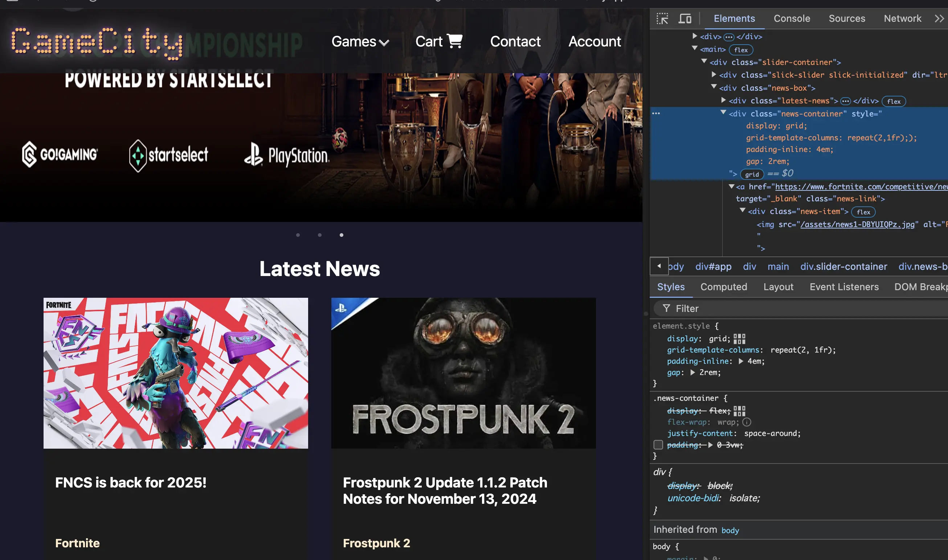Click the GameCity logo
This screenshot has height=560, width=948.
point(97,43)
